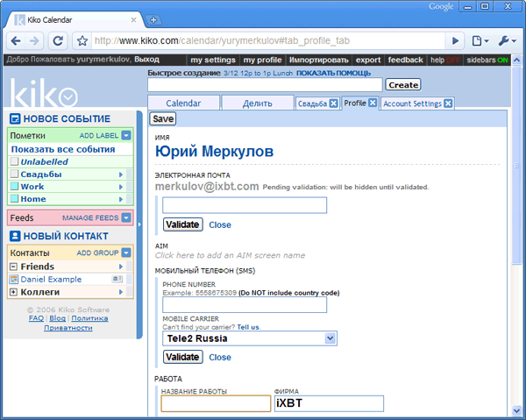Click the Tell us carrier link

(248, 327)
